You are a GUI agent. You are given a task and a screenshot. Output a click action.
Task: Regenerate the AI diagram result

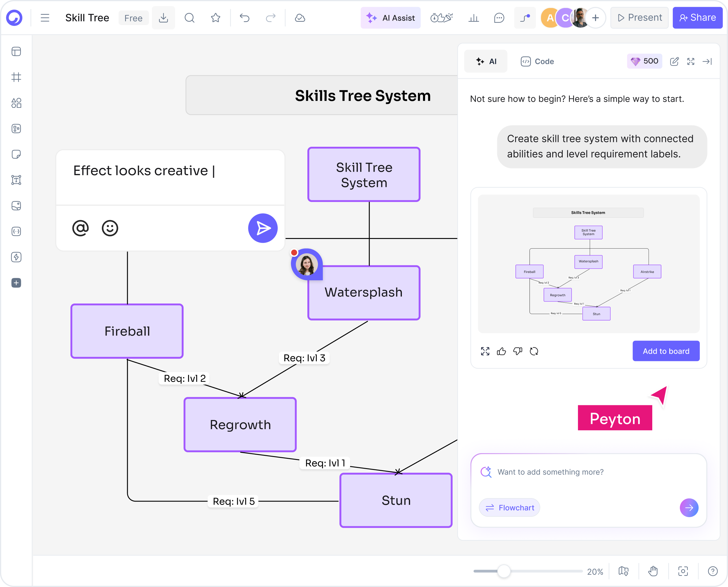click(x=534, y=351)
